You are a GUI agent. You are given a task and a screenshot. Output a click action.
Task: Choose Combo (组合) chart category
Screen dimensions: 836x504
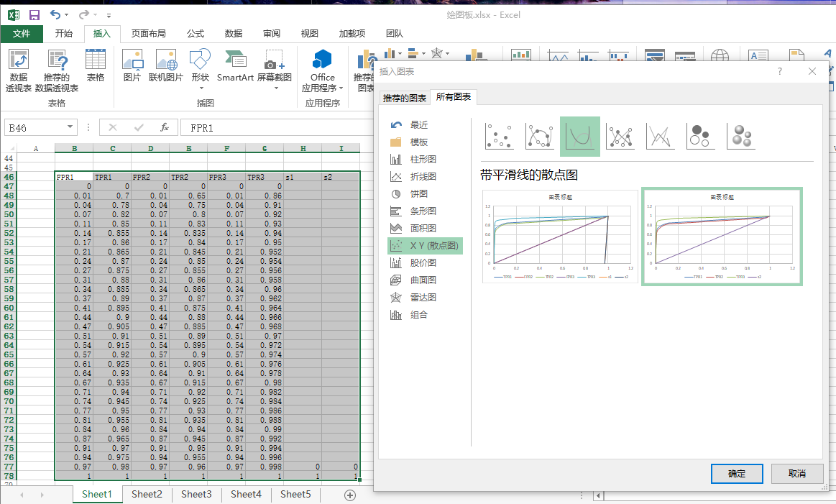(424, 315)
